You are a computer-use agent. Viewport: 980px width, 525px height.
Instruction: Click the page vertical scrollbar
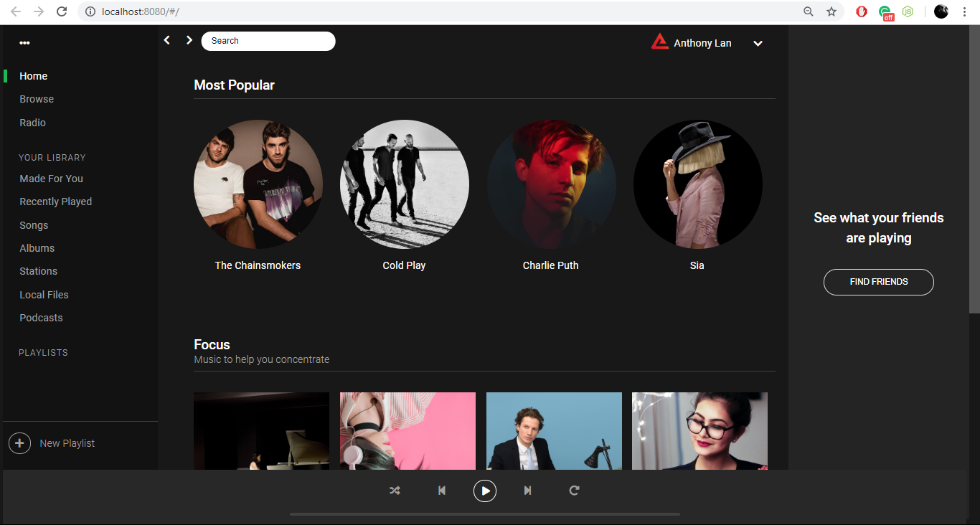(974, 169)
